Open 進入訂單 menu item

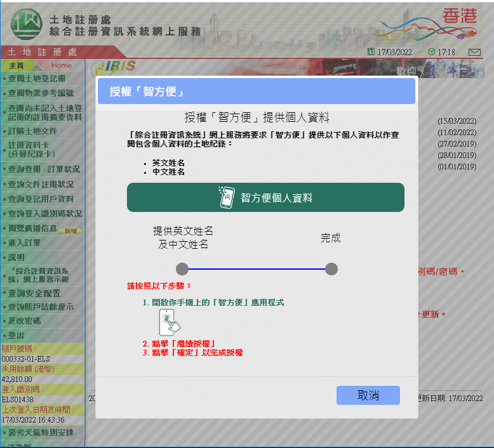click(24, 243)
